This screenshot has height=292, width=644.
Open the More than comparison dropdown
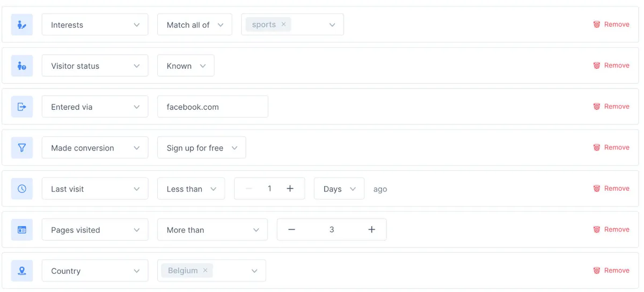click(x=213, y=230)
